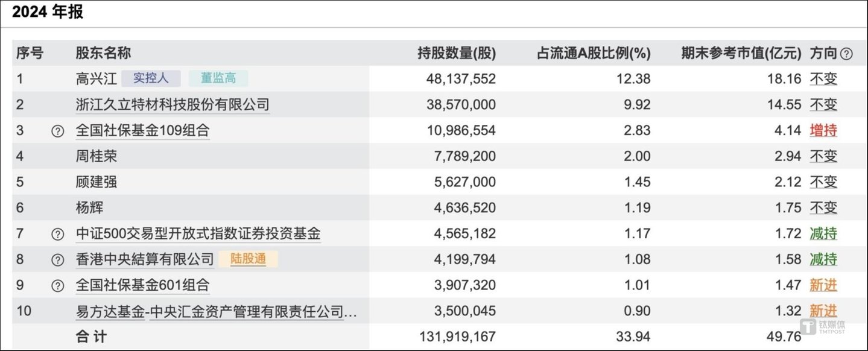
Task: Click the 合计 totals row
Action: [x=90, y=337]
